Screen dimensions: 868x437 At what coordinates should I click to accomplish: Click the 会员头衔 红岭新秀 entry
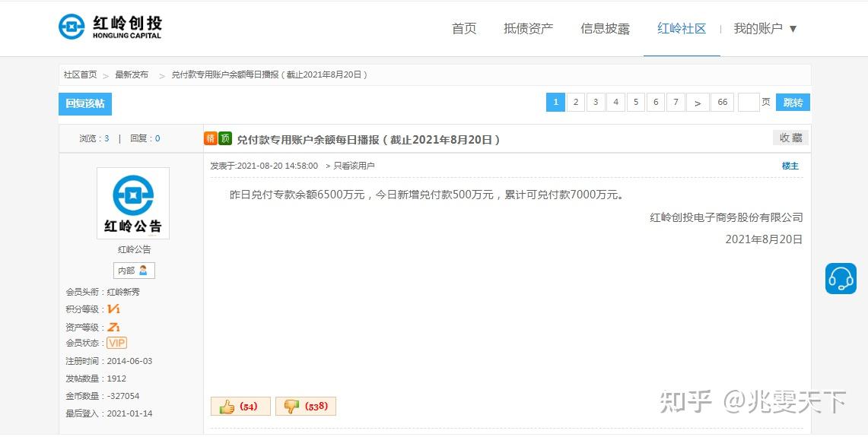103,292
